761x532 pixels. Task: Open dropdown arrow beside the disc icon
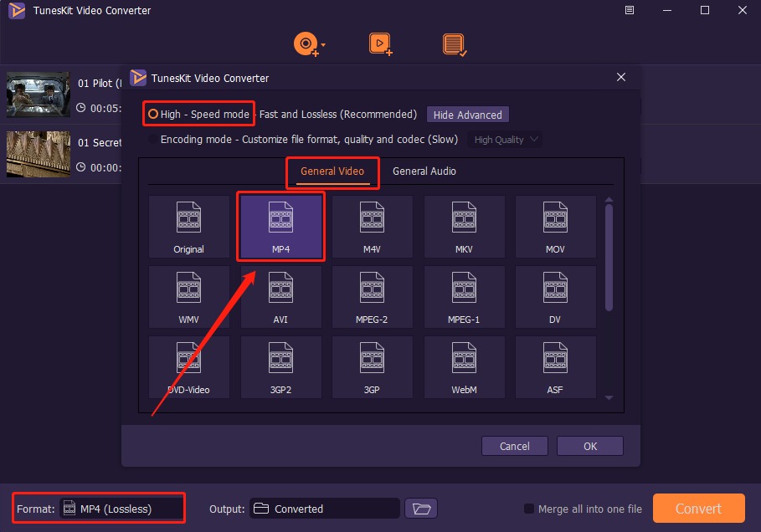(323, 44)
